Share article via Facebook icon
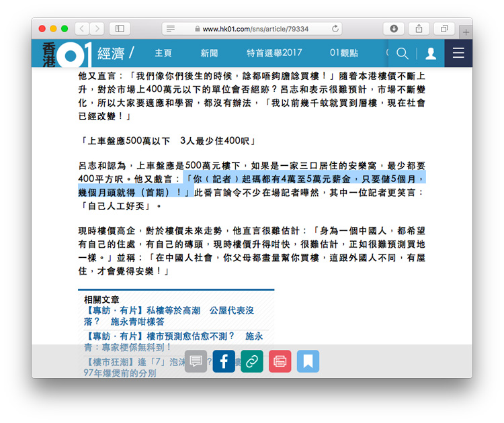This screenshot has width=504, height=423. click(x=224, y=361)
